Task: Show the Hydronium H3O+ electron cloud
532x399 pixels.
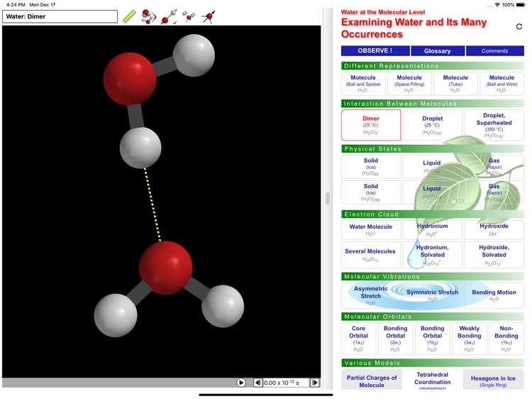Action: 432,229
